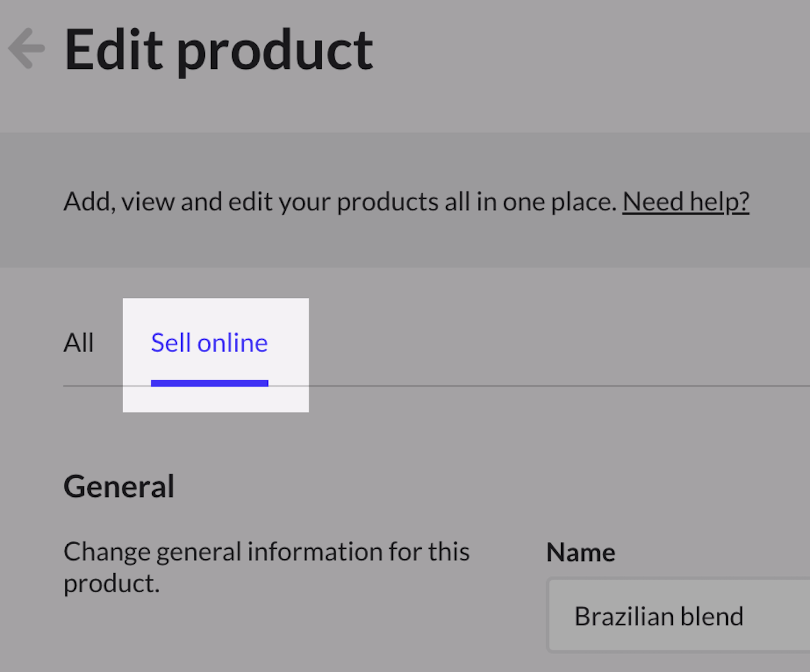
Task: Click the General section header
Action: pos(119,486)
